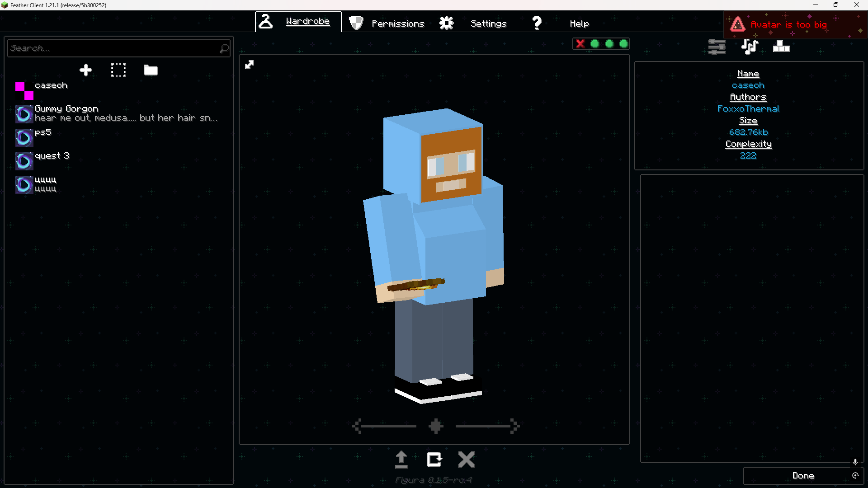
Task: Click the dotted square unselect avatar icon
Action: pos(118,70)
